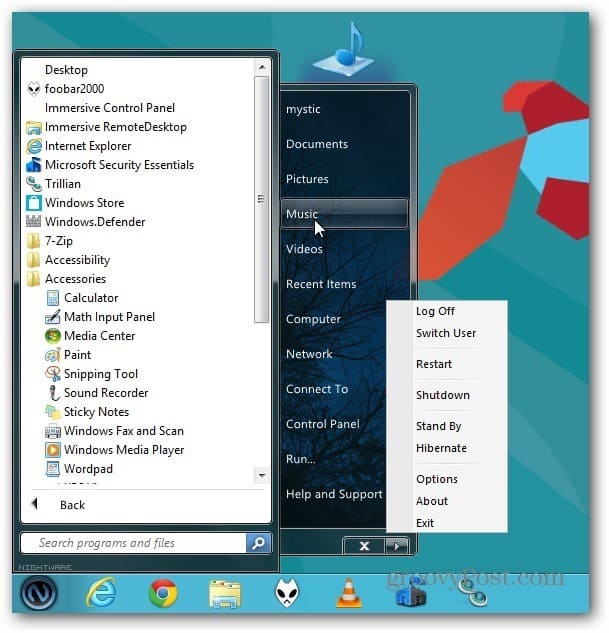Open the highlighted Music link
The image size is (609, 633).
pyautogui.click(x=344, y=214)
